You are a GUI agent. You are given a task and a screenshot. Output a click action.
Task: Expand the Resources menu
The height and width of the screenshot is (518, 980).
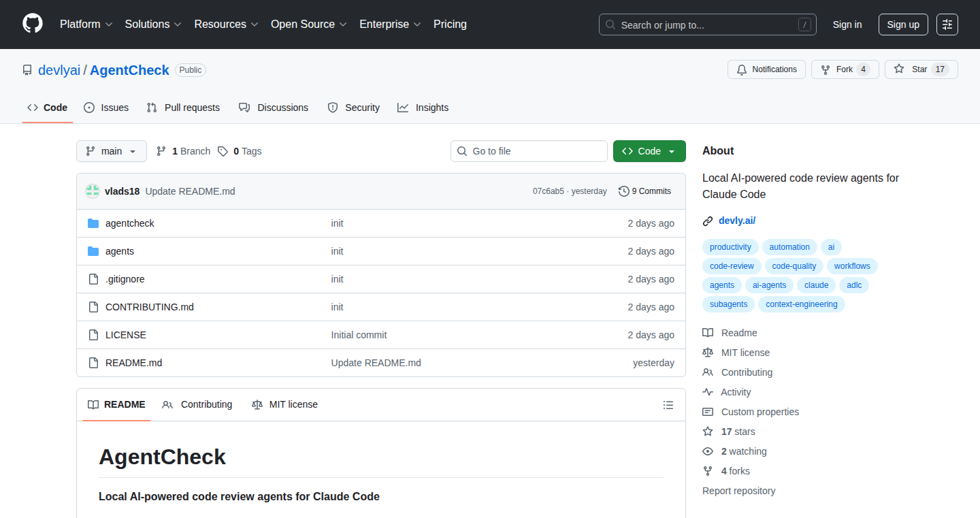tap(226, 25)
